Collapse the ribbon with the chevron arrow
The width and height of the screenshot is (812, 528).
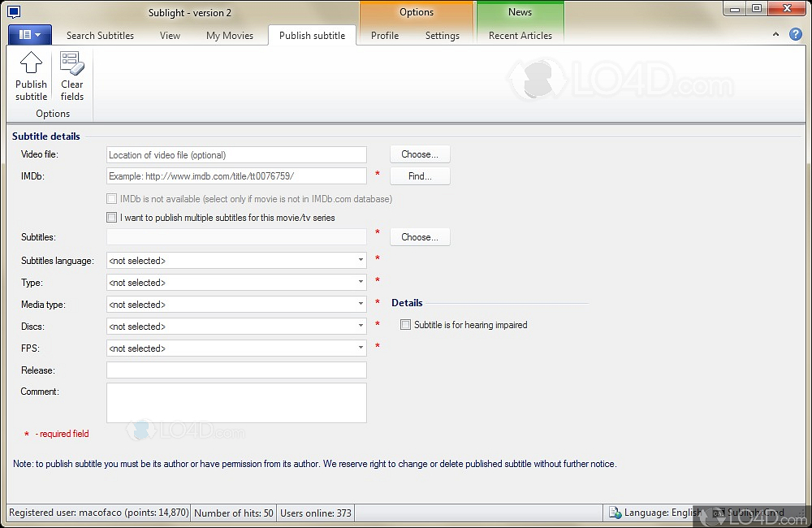pos(776,36)
